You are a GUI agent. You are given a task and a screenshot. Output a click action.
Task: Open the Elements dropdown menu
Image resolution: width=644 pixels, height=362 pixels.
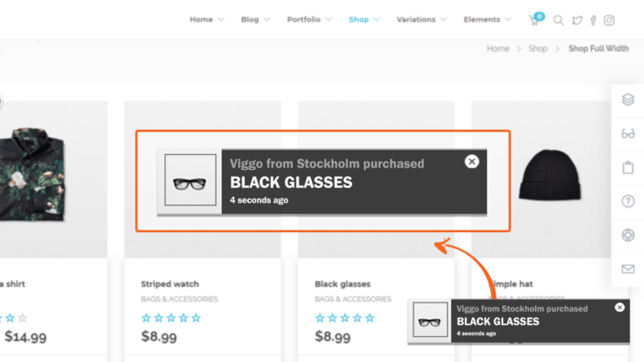click(x=487, y=19)
